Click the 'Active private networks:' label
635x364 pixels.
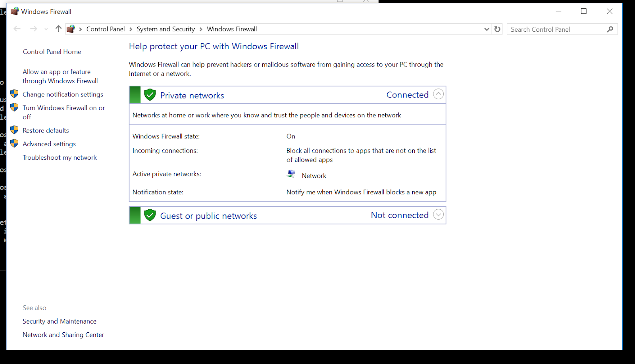point(167,174)
